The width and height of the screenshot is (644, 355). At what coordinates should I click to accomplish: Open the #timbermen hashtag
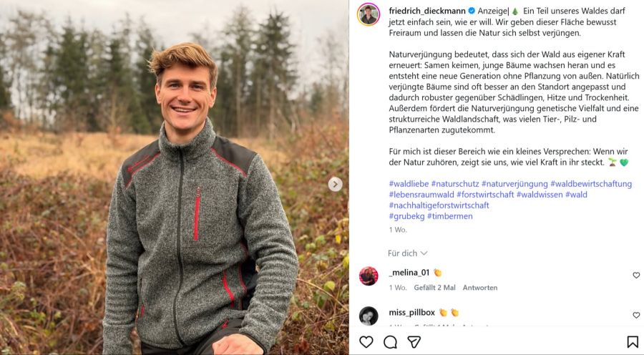pyautogui.click(x=450, y=216)
